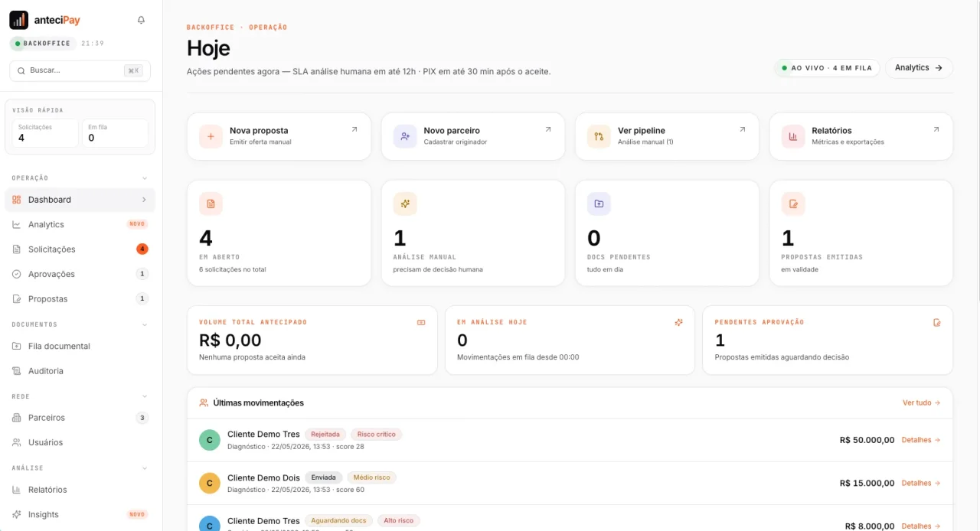
Task: Click arrow on Novo parceiro card
Action: (x=548, y=130)
